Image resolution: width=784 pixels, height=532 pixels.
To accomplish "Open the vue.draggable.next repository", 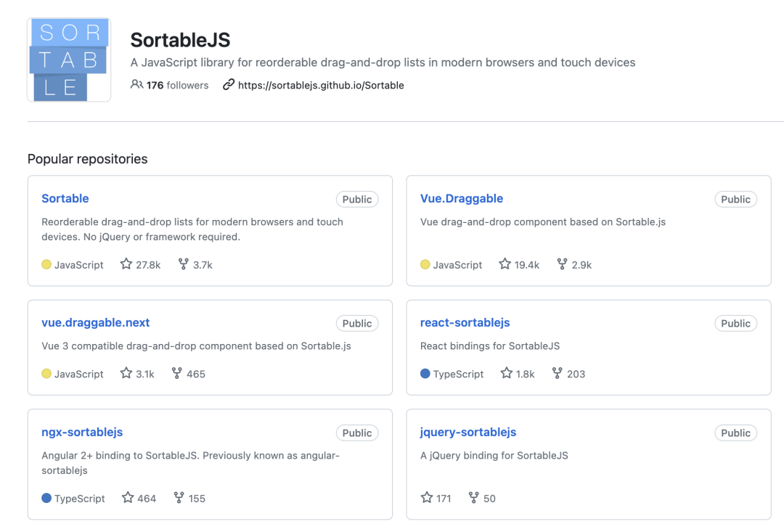I will [96, 322].
